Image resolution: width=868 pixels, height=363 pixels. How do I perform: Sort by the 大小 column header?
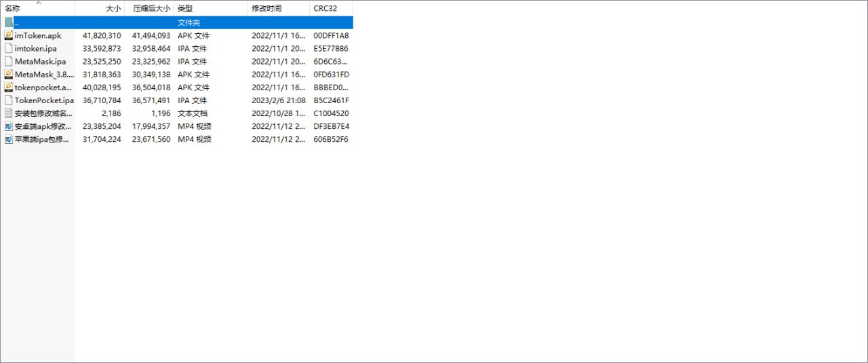click(114, 9)
